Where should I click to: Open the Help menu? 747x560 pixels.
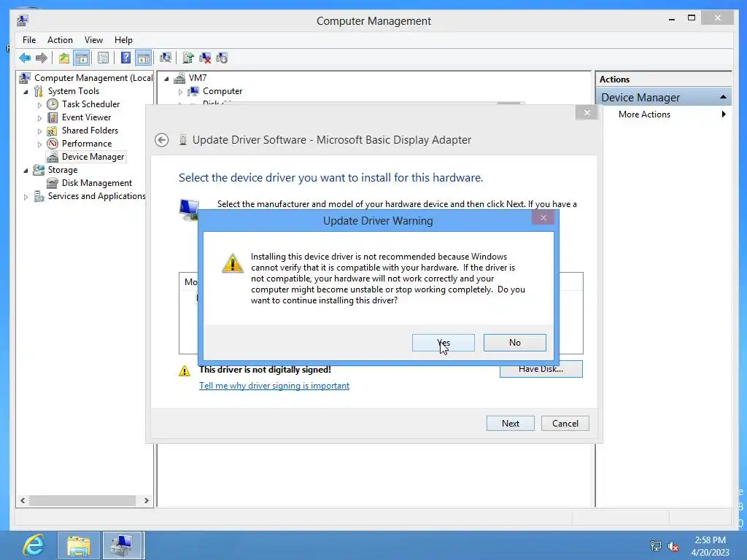coord(123,40)
